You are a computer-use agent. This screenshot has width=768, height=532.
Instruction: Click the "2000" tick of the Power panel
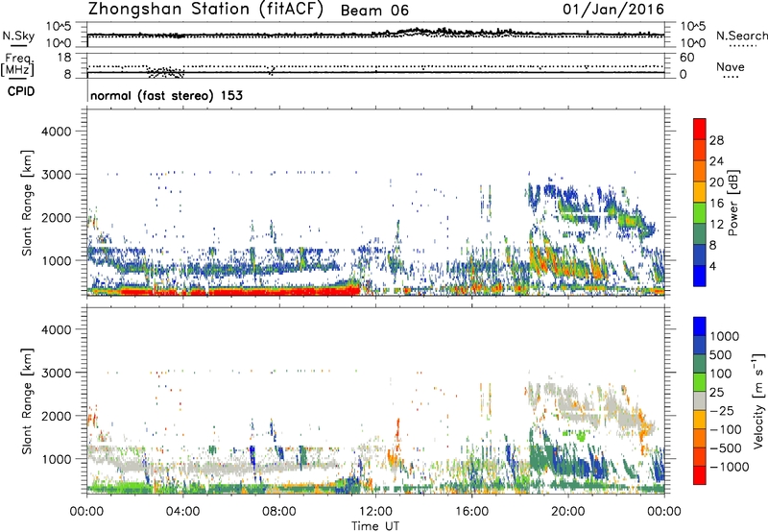pyautogui.click(x=57, y=217)
